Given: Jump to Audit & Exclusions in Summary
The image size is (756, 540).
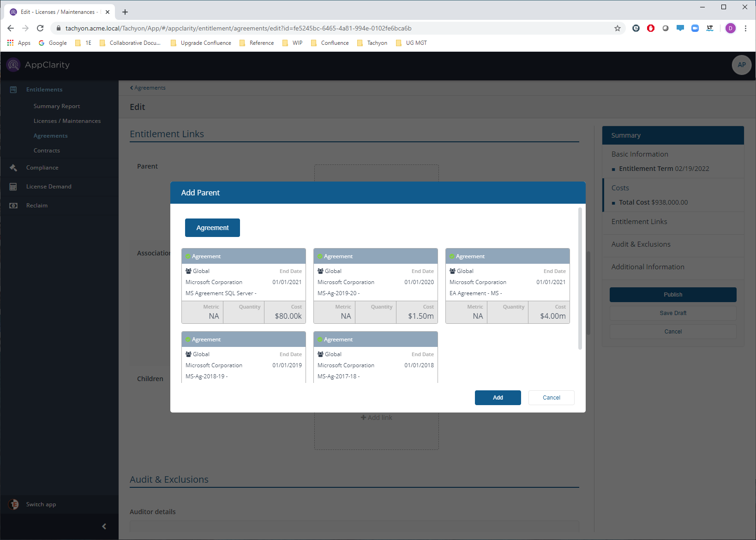Looking at the screenshot, I should click(x=641, y=244).
